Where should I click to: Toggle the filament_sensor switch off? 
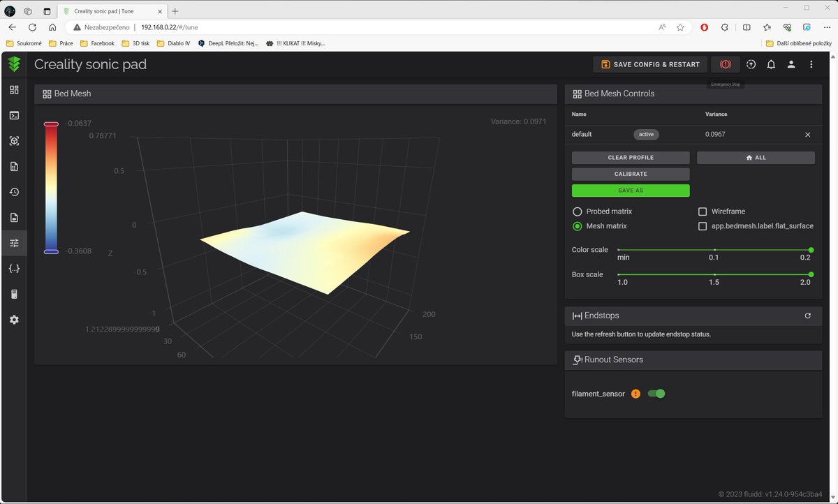click(x=656, y=394)
